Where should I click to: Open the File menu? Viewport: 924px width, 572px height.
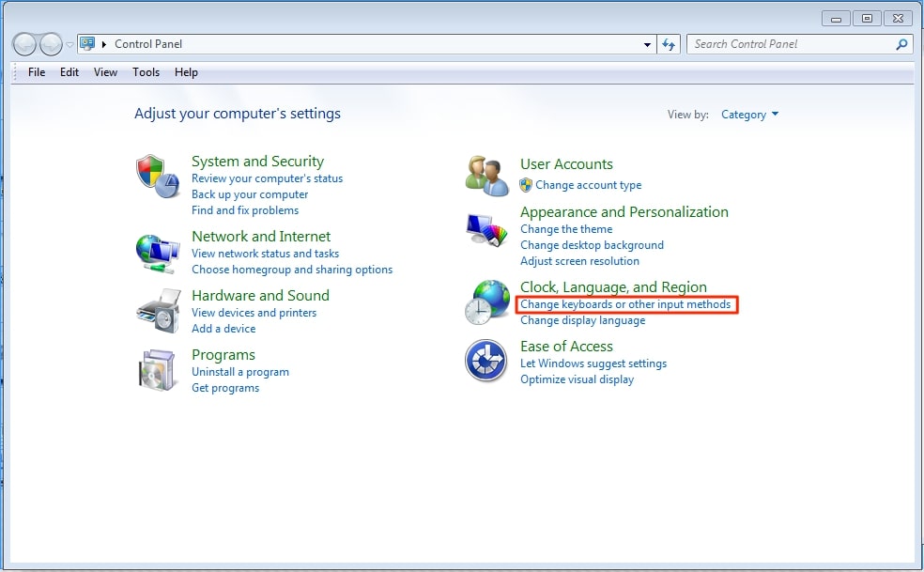click(37, 72)
